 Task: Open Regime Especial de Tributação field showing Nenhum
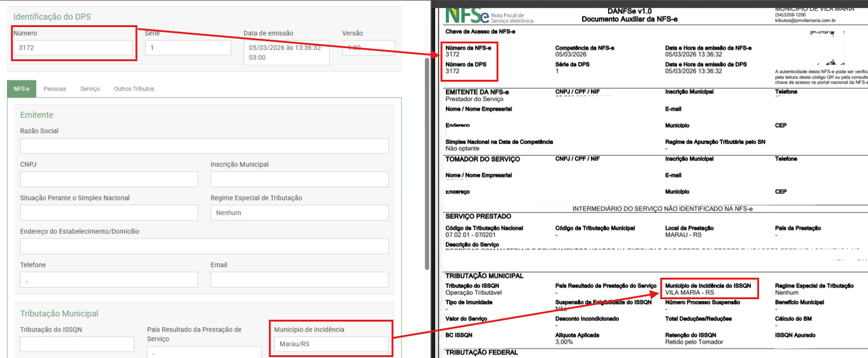(299, 213)
